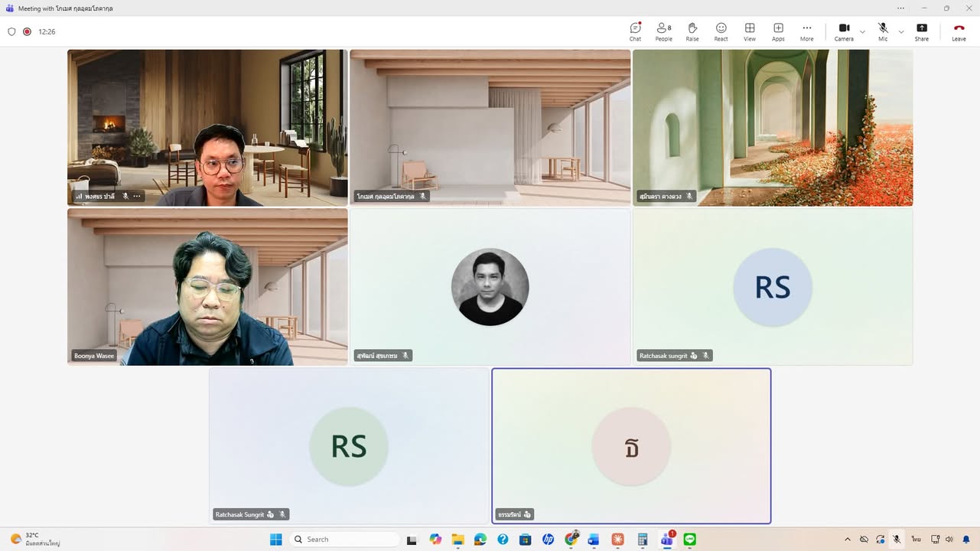Show hidden system tray icons
This screenshot has width=980, height=551.
(847, 540)
